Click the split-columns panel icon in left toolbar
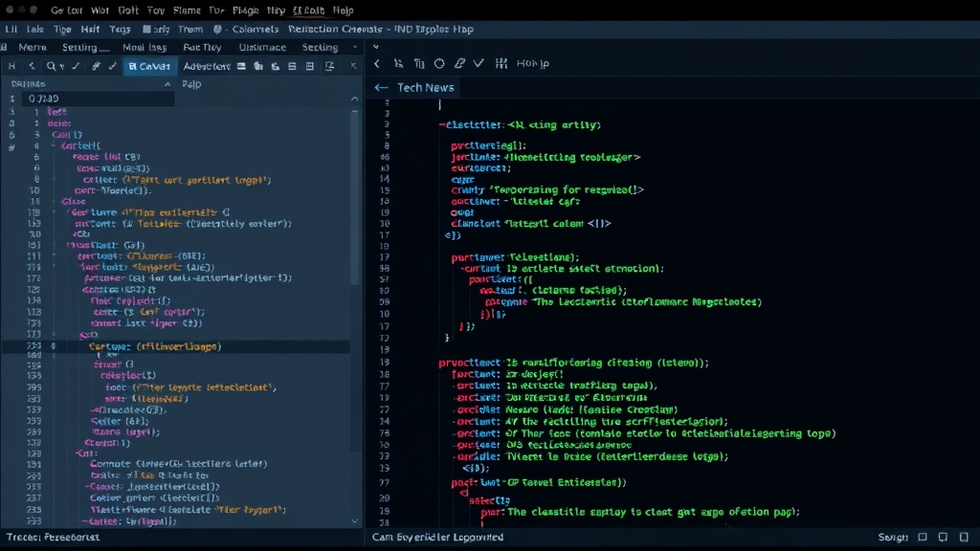The image size is (980, 551). (x=309, y=66)
